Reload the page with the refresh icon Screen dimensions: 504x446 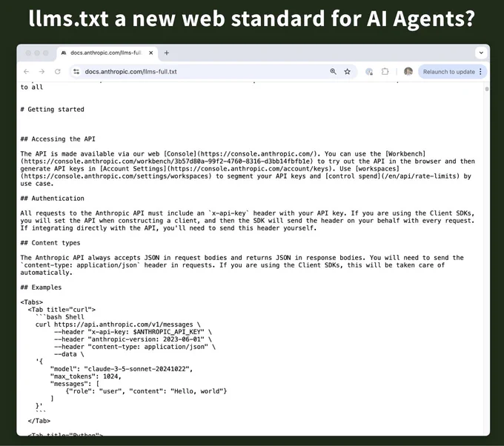point(58,72)
